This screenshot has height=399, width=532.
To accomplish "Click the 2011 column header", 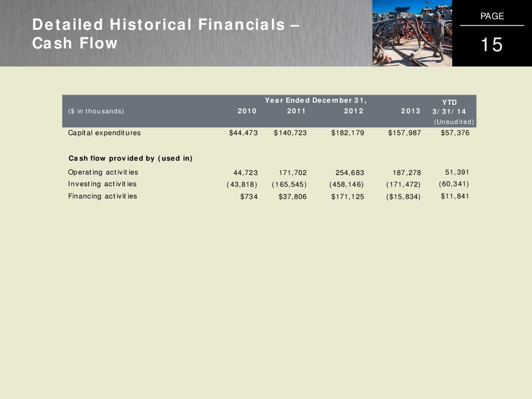I will point(296,111).
